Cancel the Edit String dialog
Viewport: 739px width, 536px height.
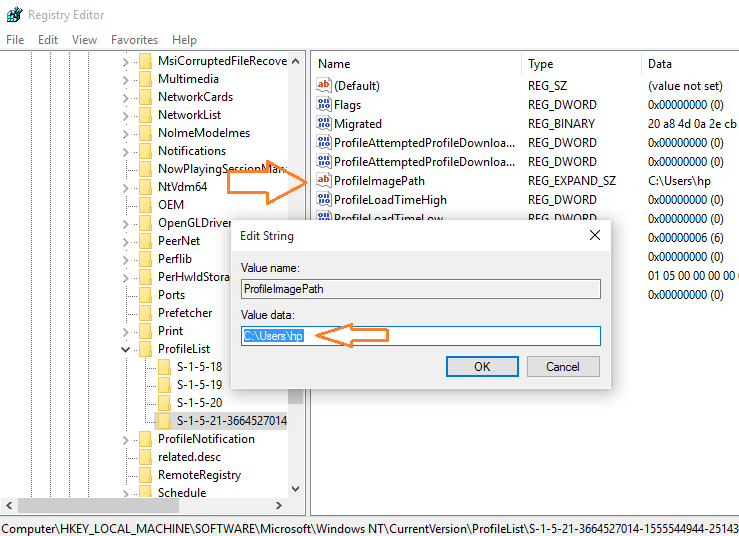tap(563, 366)
